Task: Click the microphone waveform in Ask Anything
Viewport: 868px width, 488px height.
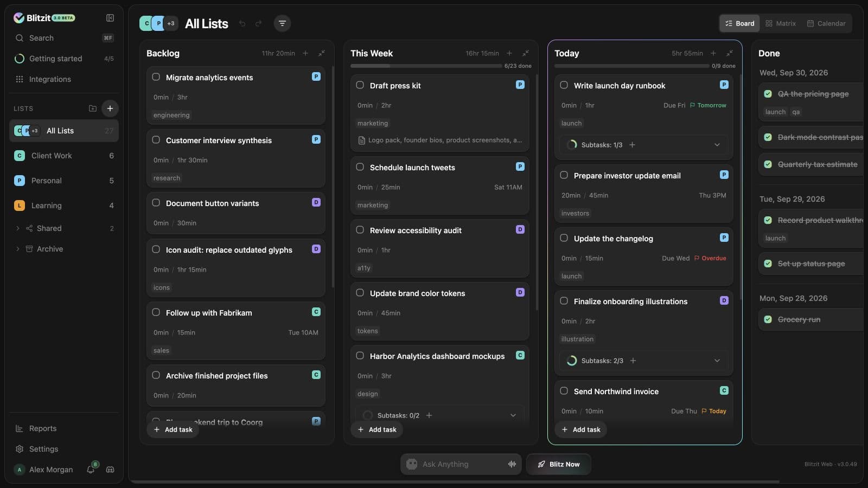Action: click(x=512, y=464)
